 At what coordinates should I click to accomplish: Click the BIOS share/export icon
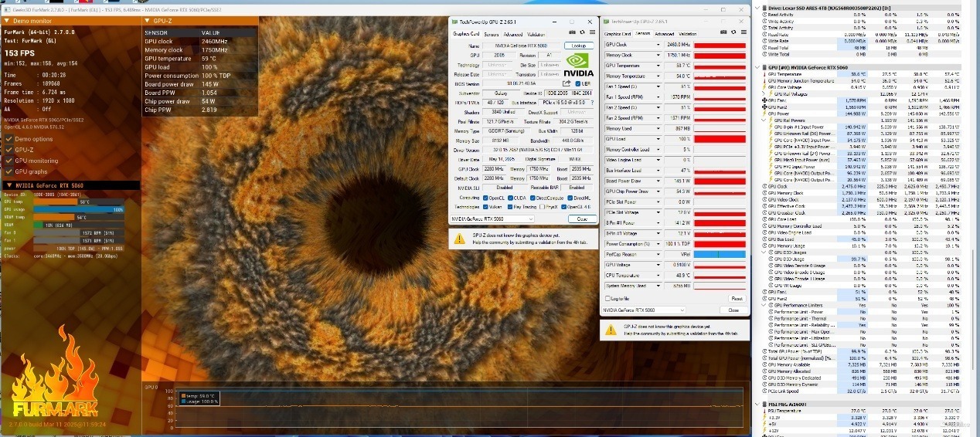(567, 83)
